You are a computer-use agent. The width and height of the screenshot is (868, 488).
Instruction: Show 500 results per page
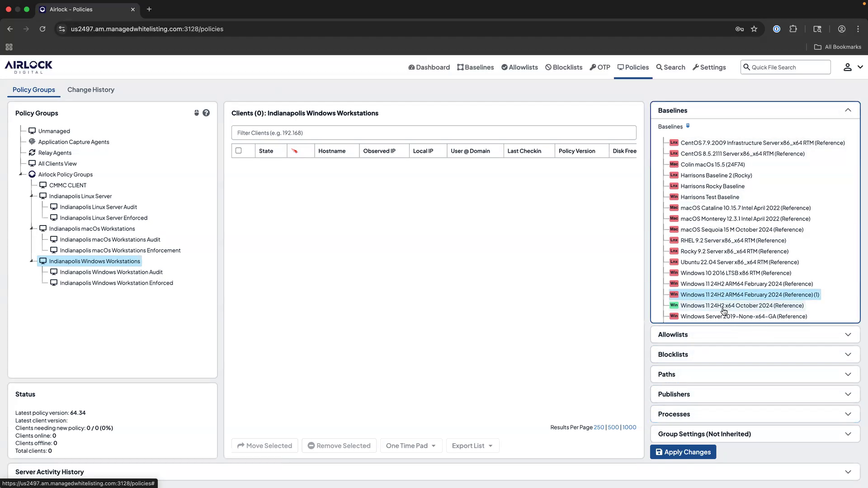tap(613, 427)
